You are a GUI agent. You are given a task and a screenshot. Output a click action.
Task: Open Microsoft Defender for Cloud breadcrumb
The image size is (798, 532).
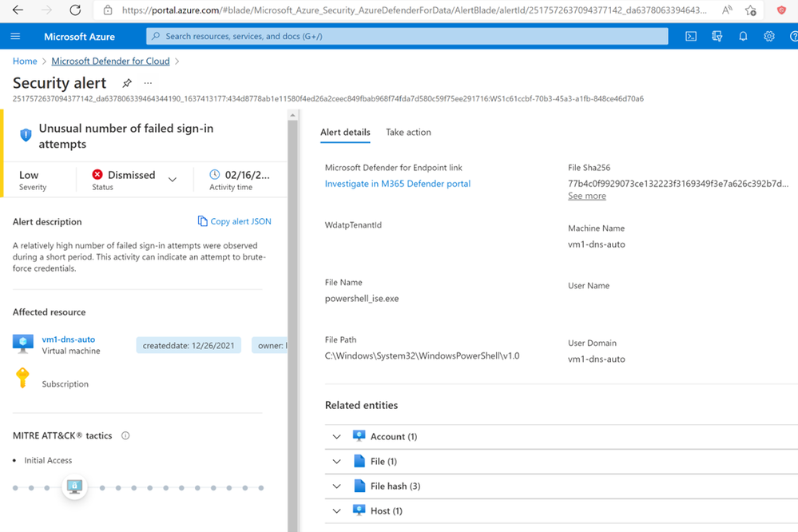tap(110, 61)
